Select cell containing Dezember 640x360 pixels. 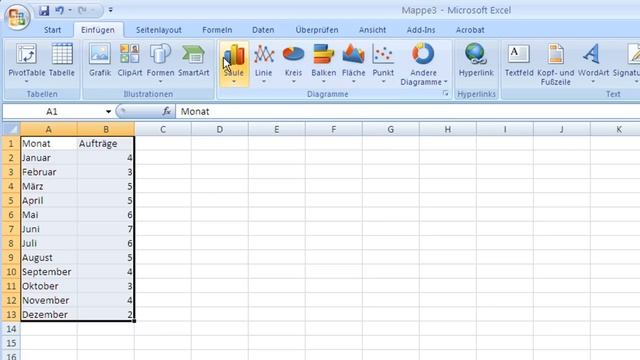point(49,314)
